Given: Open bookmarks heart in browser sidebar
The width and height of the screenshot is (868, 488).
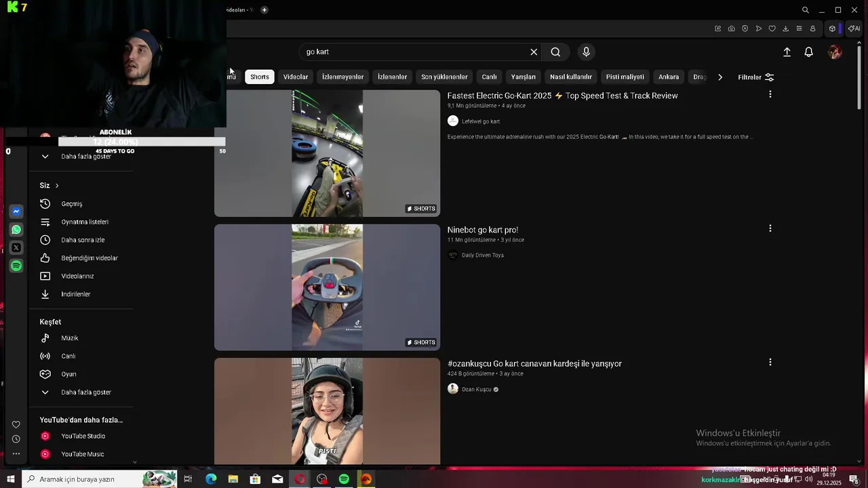Looking at the screenshot, I should (x=16, y=425).
